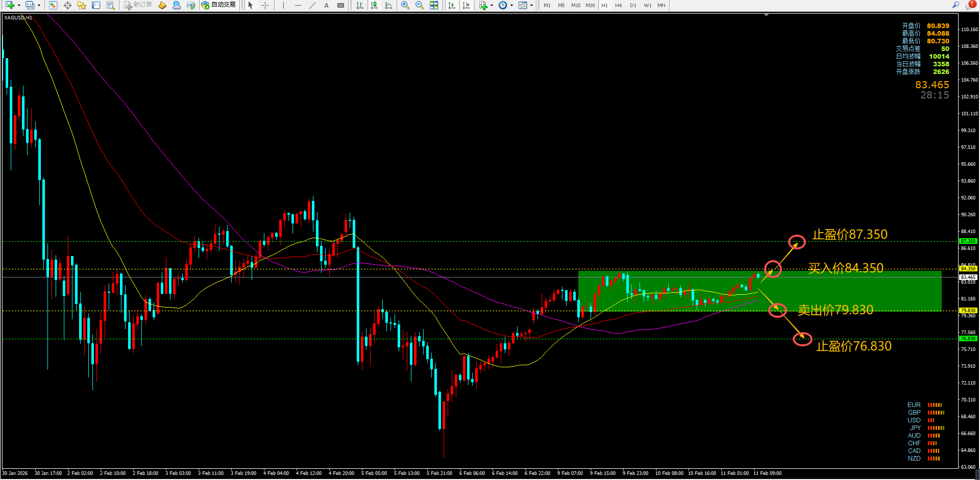The image size is (980, 480).
Task: Toggle the candlestick chart type button
Action: click(374, 5)
